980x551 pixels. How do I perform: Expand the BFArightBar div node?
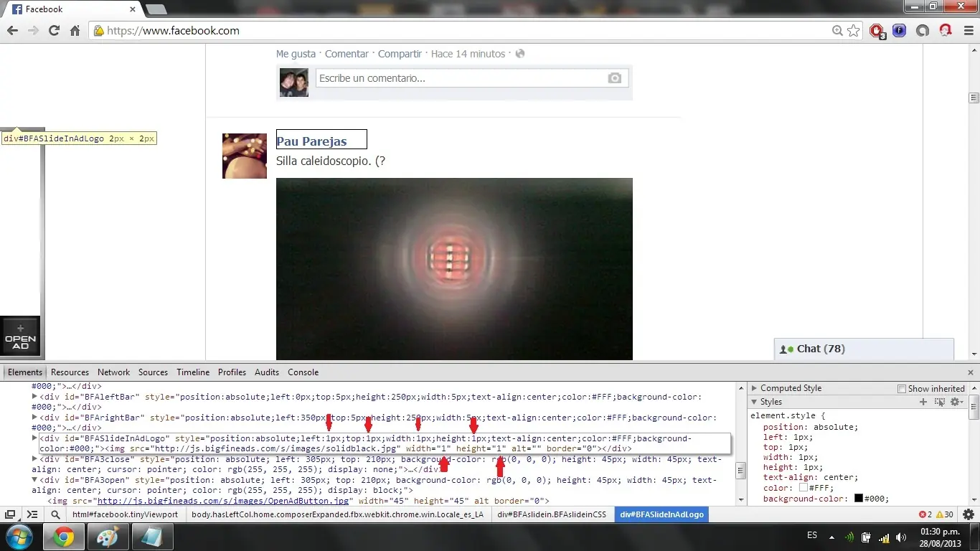[34, 417]
